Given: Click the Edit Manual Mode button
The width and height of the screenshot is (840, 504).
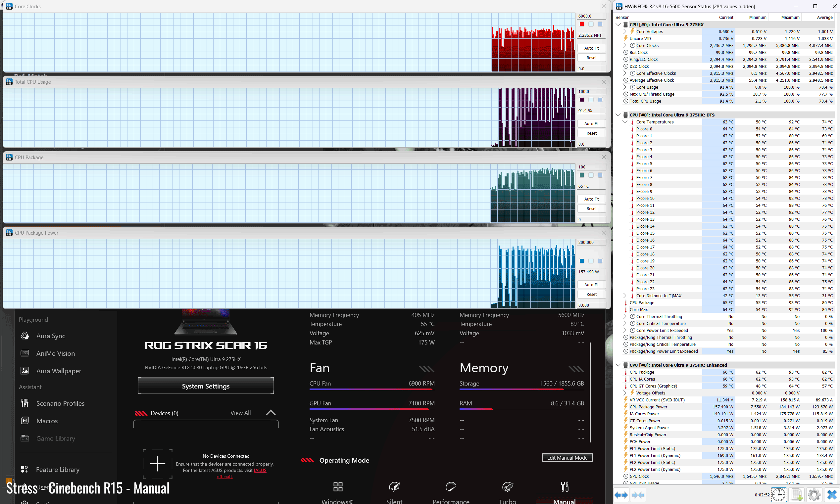Looking at the screenshot, I should pyautogui.click(x=567, y=457).
